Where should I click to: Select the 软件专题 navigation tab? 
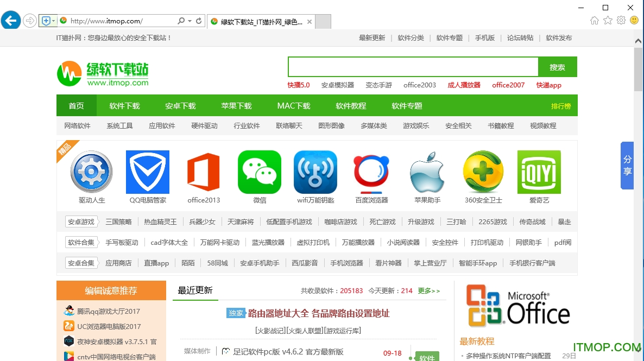tap(407, 105)
